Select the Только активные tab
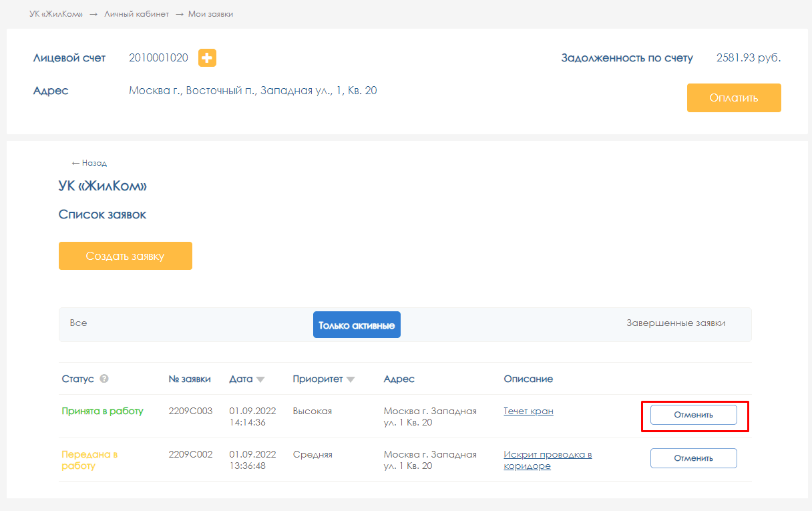 [x=357, y=325]
